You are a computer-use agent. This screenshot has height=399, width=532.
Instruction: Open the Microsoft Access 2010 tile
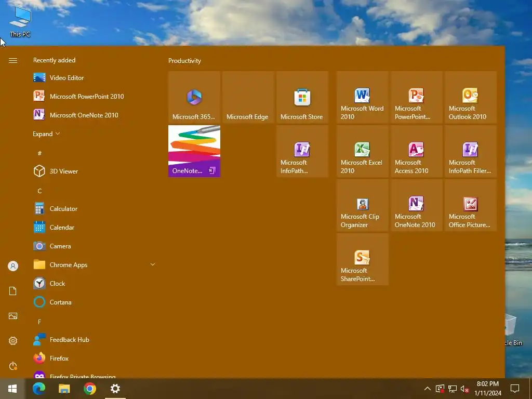coord(416,151)
